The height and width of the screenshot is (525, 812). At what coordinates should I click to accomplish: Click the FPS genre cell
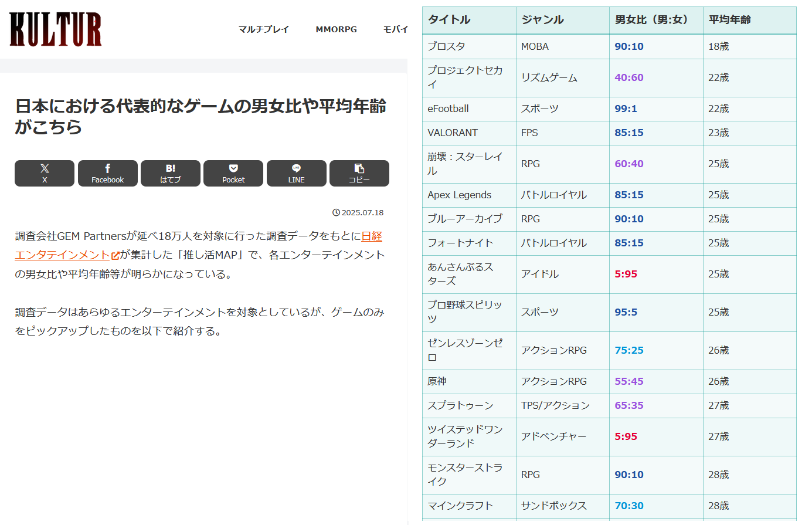(x=563, y=133)
